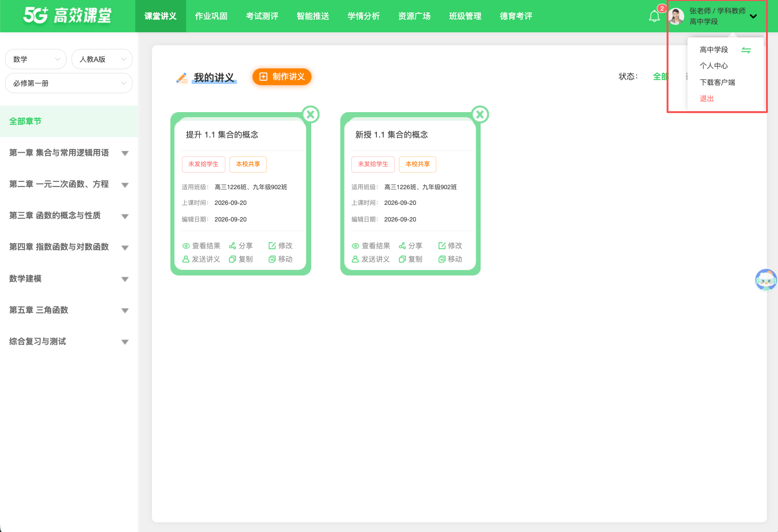Click 发送讲义 on the 新授 1.1 card
This screenshot has height=532, width=778.
click(371, 259)
